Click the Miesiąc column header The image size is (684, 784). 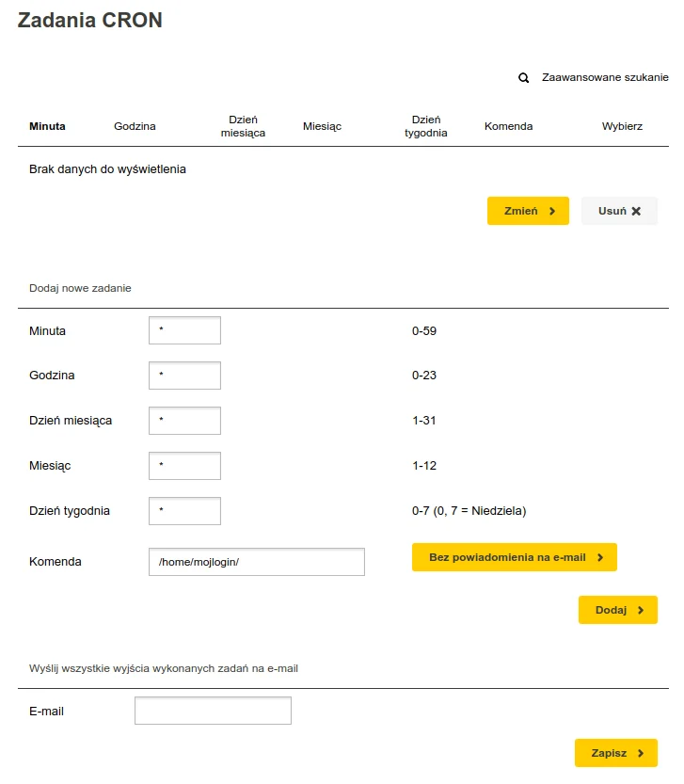(x=322, y=126)
